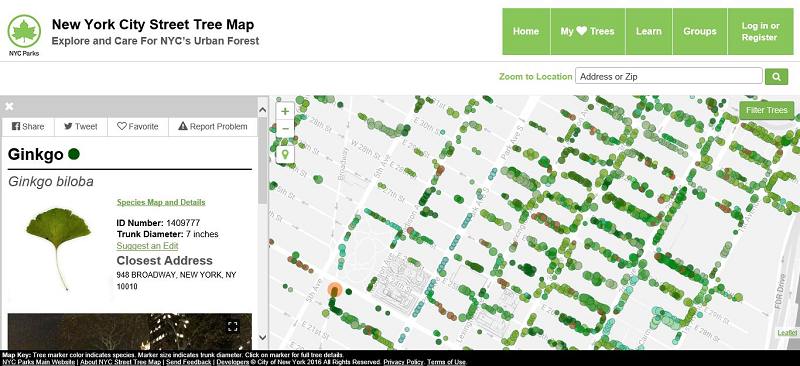Click the Closest Address heading

click(x=164, y=260)
